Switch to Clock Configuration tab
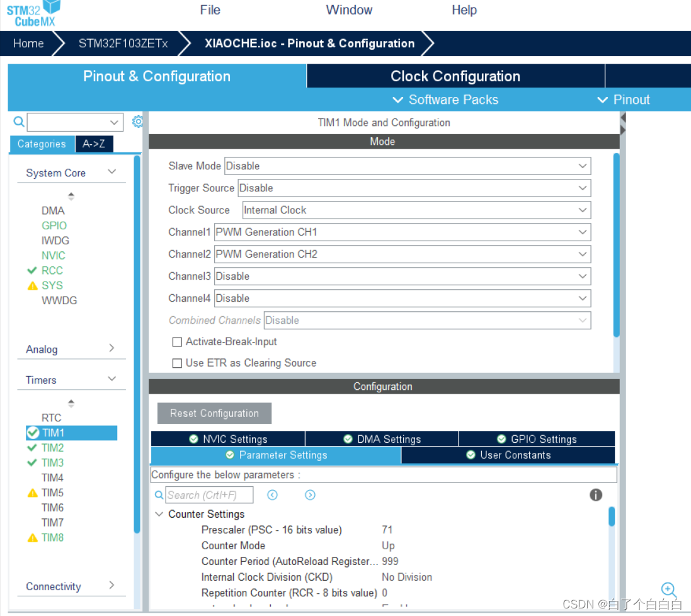Screen dimensions: 691x616 click(455, 76)
